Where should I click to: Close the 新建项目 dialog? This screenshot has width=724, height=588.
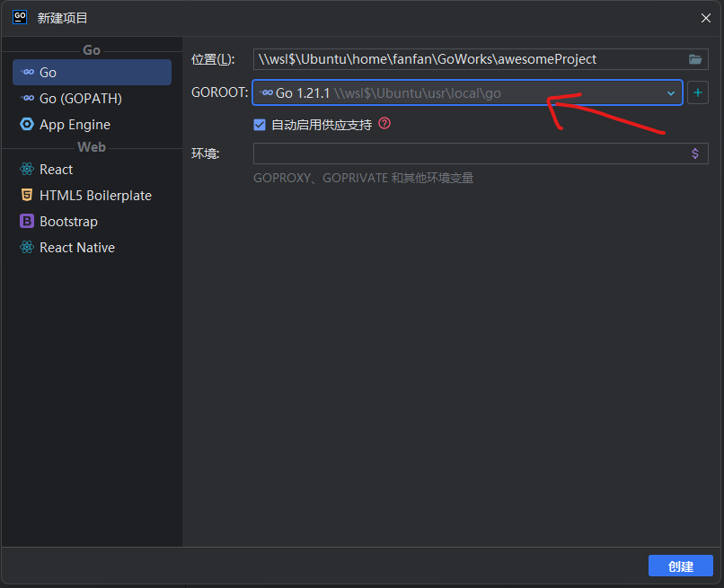point(705,18)
